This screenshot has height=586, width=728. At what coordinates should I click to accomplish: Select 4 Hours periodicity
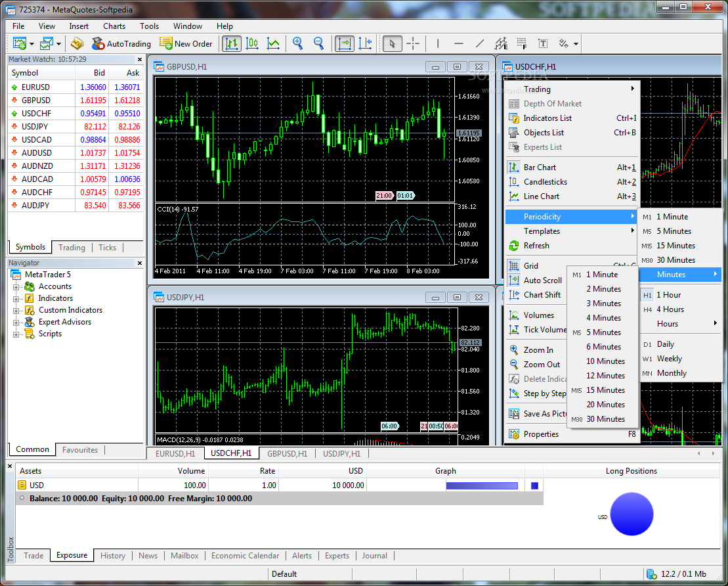click(x=681, y=309)
